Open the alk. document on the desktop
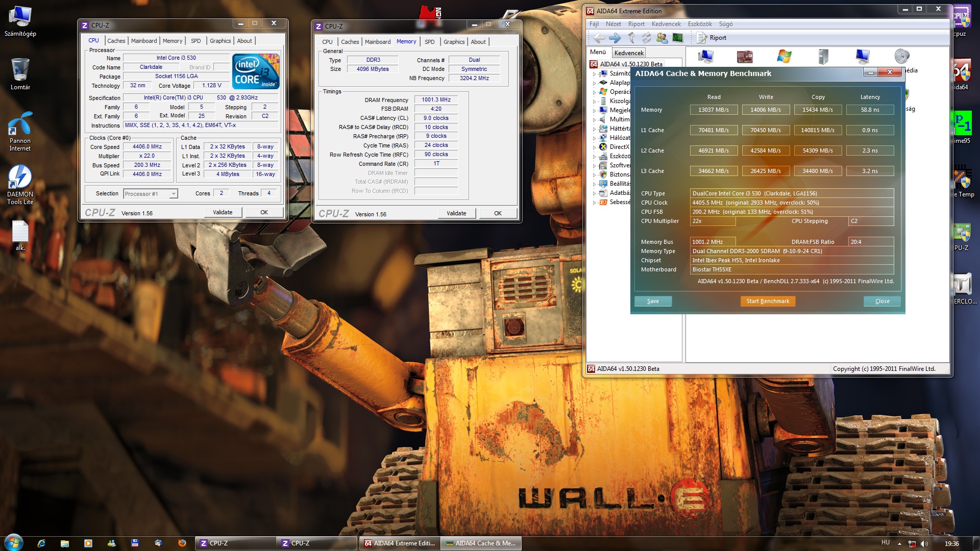The height and width of the screenshot is (551, 980). (20, 236)
